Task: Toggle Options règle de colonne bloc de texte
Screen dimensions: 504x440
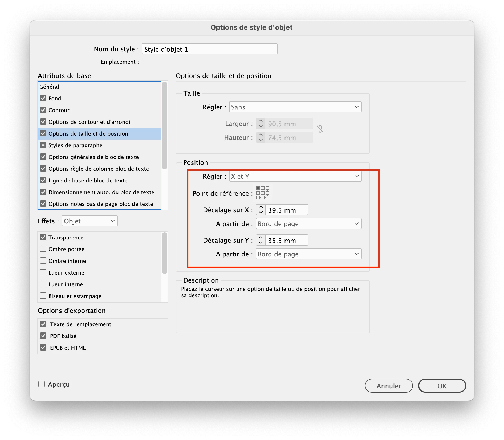Action: tap(43, 169)
